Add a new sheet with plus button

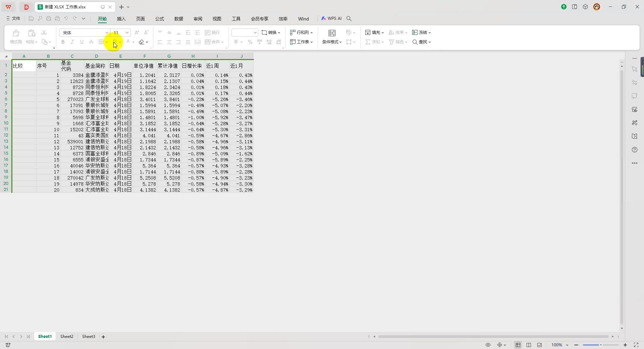(103, 337)
